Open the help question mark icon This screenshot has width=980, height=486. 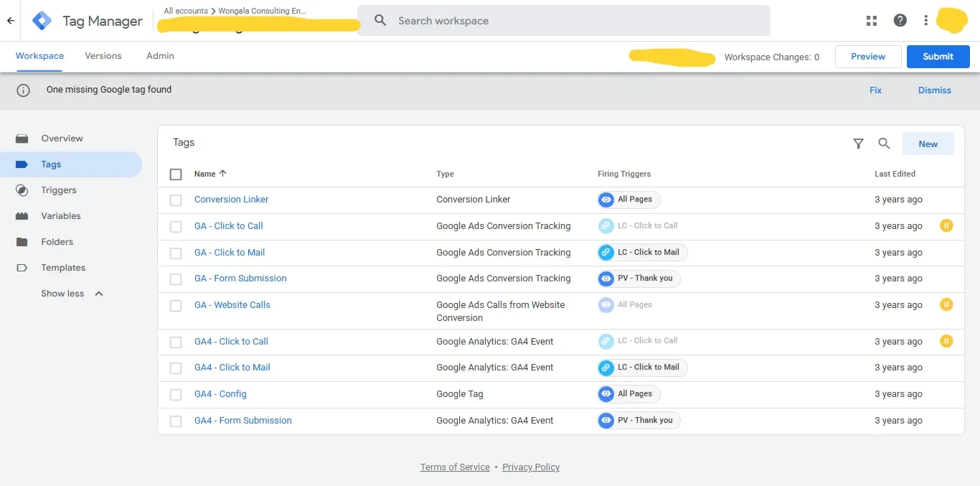[x=900, y=21]
